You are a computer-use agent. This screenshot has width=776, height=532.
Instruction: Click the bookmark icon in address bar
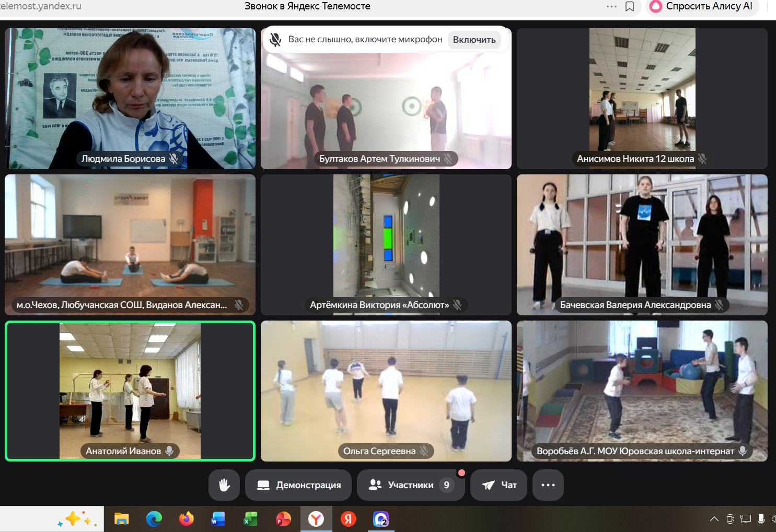tap(630, 7)
